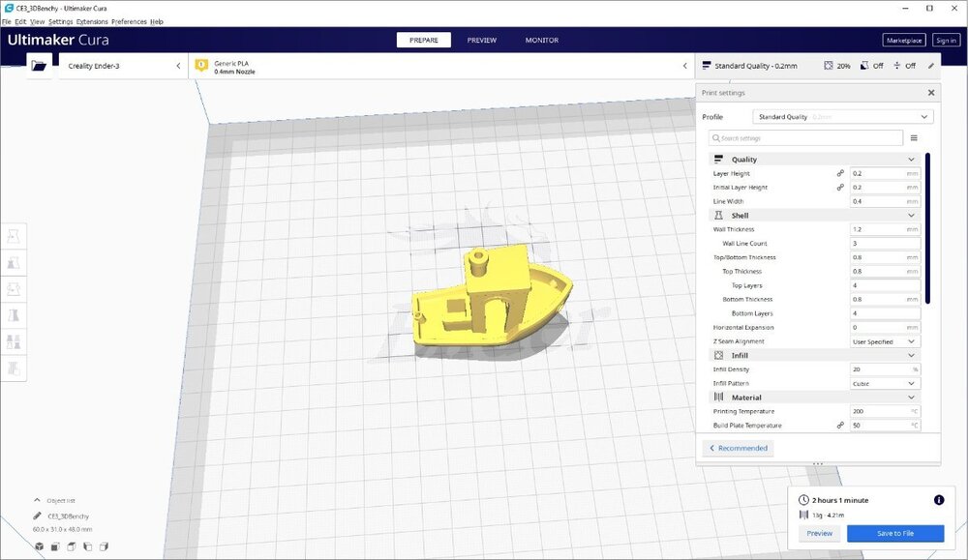
Task: Switch to the left side view icon
Action: pos(88,546)
